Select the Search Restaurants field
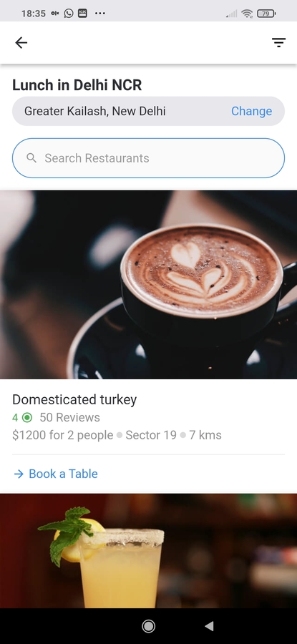 148,158
